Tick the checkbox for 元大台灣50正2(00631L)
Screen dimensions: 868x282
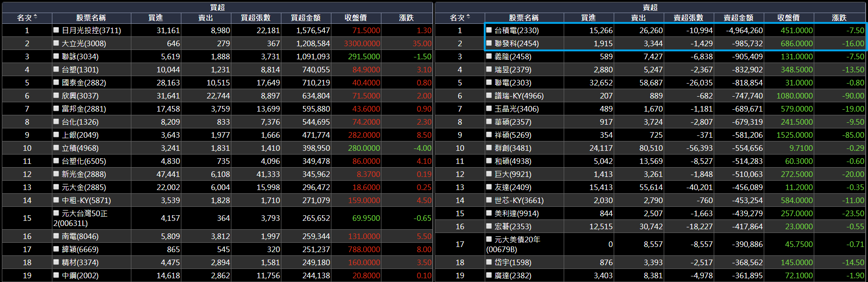[x=56, y=213]
